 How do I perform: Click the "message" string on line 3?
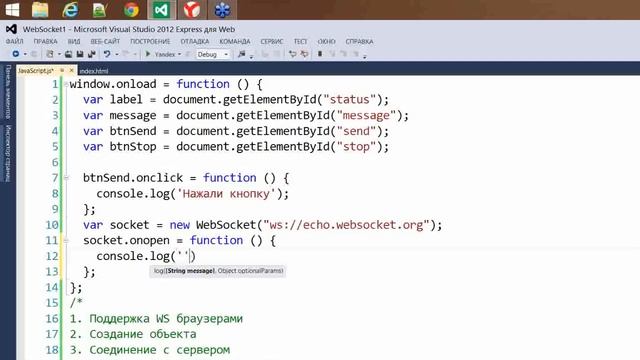[x=366, y=116]
